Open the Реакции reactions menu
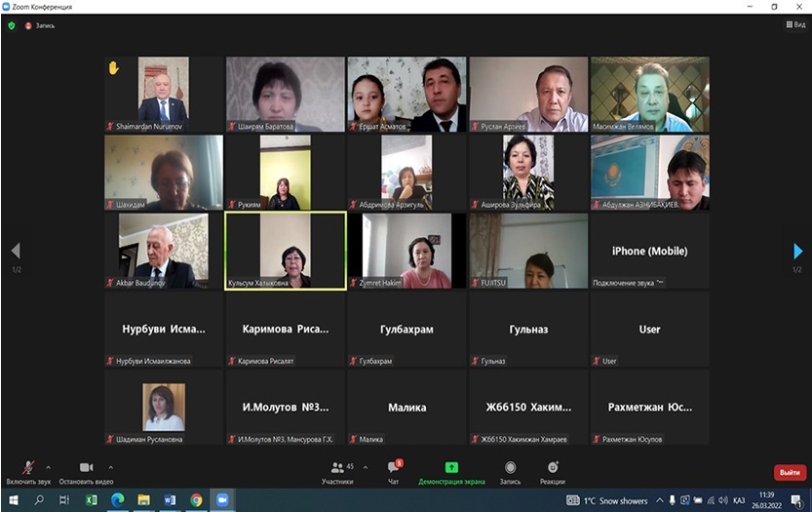Screen dimensions: 812x512 pyautogui.click(x=553, y=470)
